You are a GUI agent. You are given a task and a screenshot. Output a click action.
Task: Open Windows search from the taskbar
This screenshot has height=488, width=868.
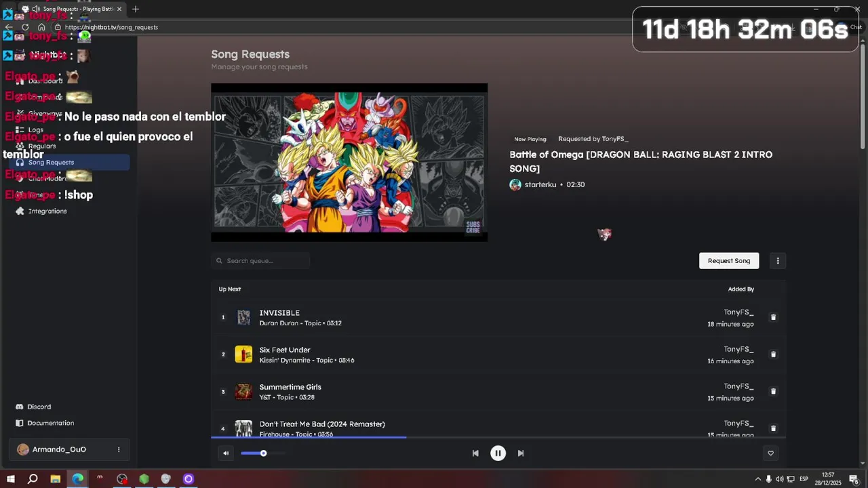click(x=33, y=479)
